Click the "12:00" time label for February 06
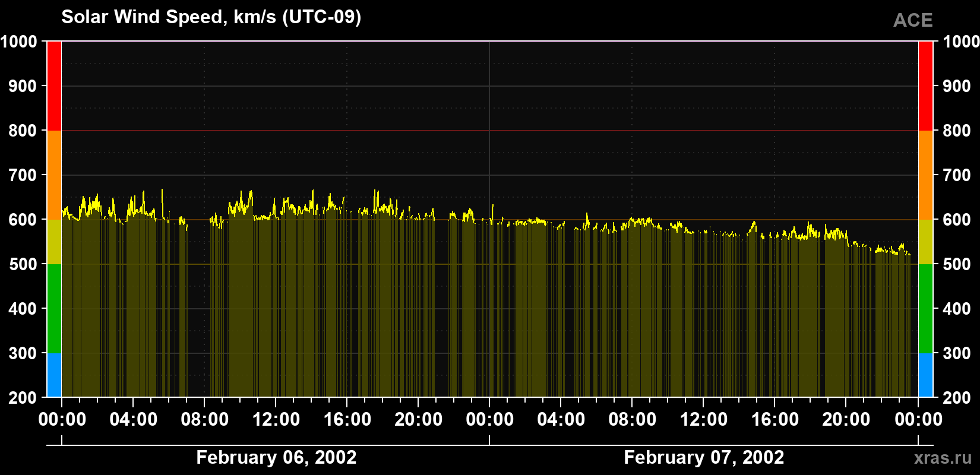 click(x=276, y=420)
